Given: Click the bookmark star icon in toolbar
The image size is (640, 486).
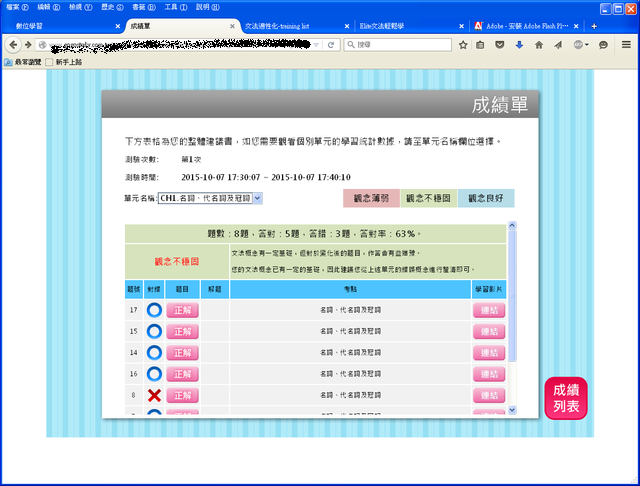Looking at the screenshot, I should pos(463,45).
